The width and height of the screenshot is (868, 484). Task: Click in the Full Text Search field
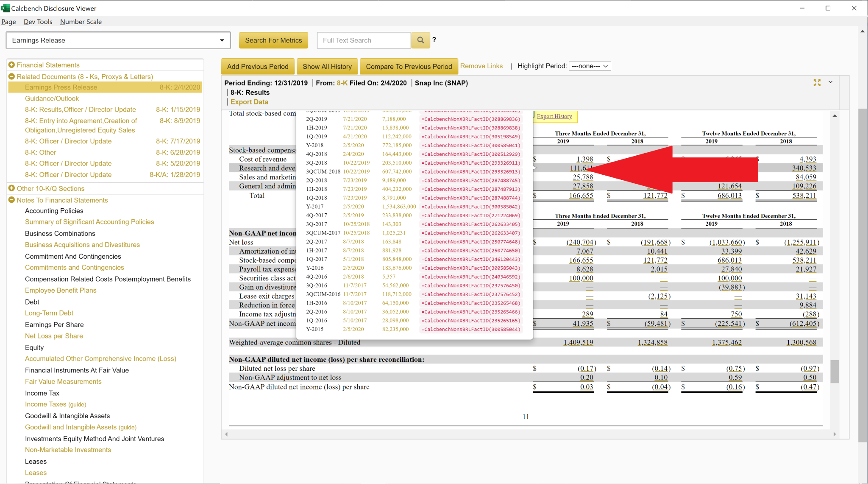pyautogui.click(x=364, y=40)
